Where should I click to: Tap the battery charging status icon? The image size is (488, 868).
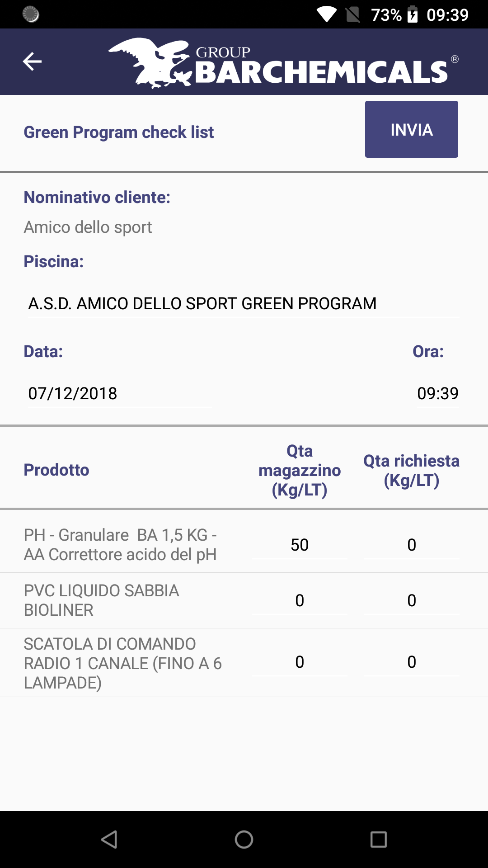[413, 14]
